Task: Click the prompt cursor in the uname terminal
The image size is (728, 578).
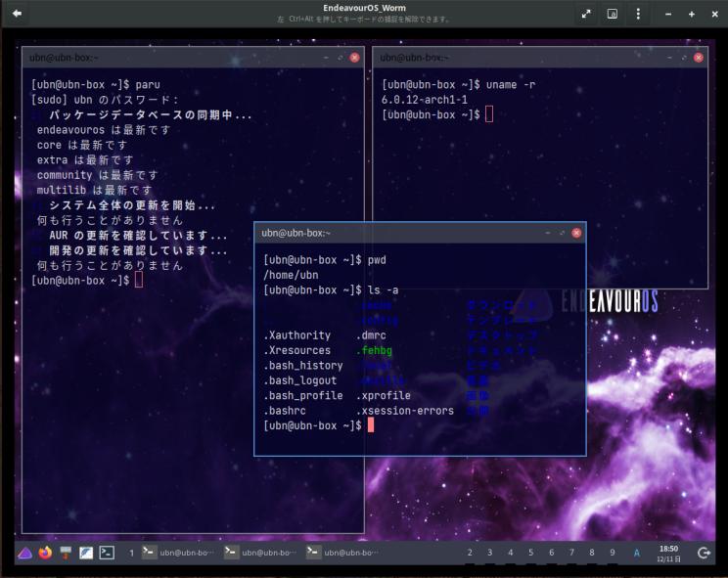Action: 489,114
